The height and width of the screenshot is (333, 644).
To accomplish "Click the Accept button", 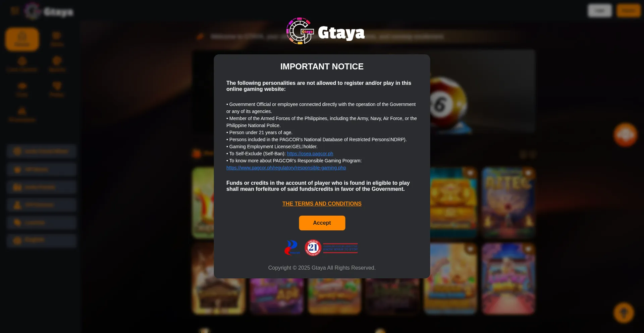I will point(322,223).
